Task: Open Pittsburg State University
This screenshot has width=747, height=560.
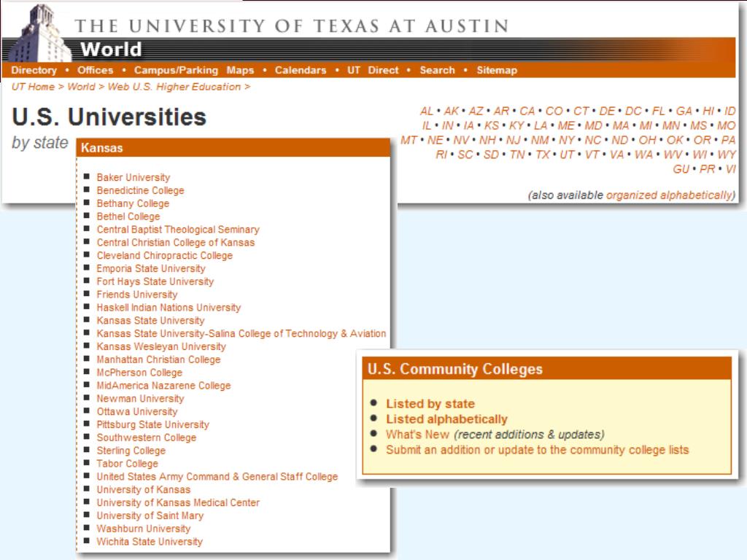Action: tap(153, 424)
